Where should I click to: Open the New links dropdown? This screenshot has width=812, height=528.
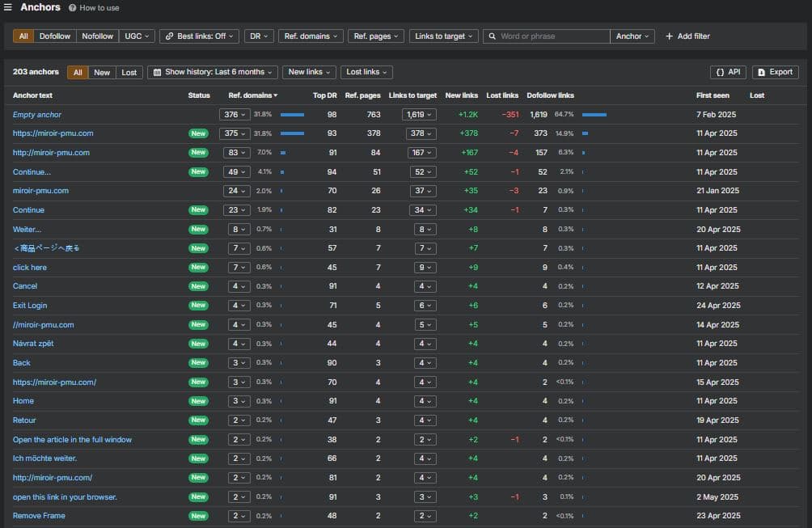tap(309, 72)
